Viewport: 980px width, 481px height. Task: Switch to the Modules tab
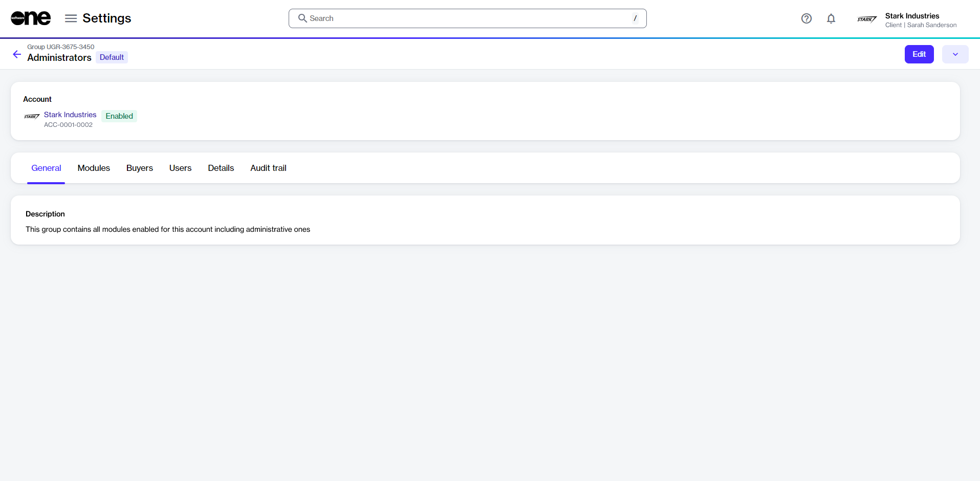pyautogui.click(x=94, y=168)
